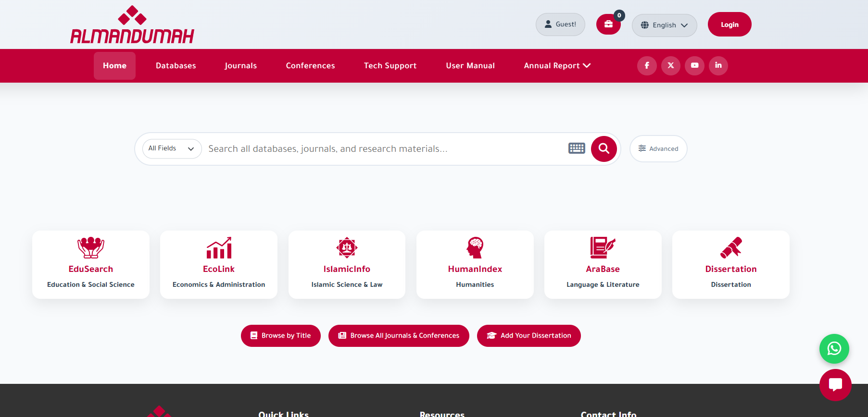The width and height of the screenshot is (868, 417).
Task: Open the Journals menu item
Action: (240, 66)
